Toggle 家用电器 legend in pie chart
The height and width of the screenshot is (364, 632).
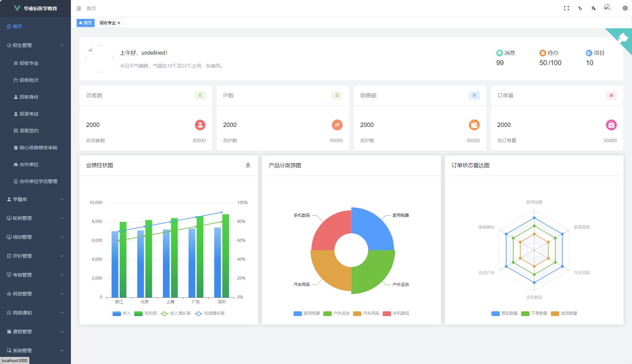click(x=307, y=313)
